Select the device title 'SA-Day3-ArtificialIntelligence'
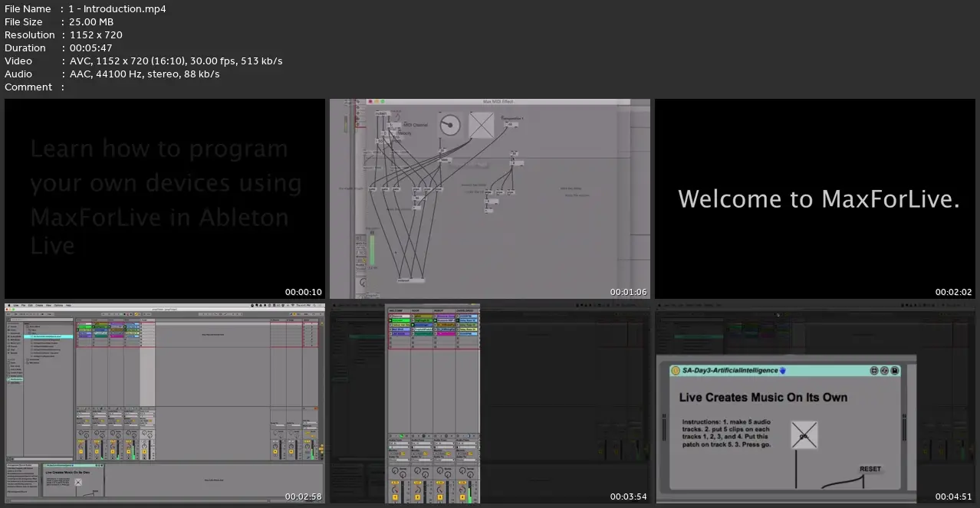980x508 pixels. point(730,371)
